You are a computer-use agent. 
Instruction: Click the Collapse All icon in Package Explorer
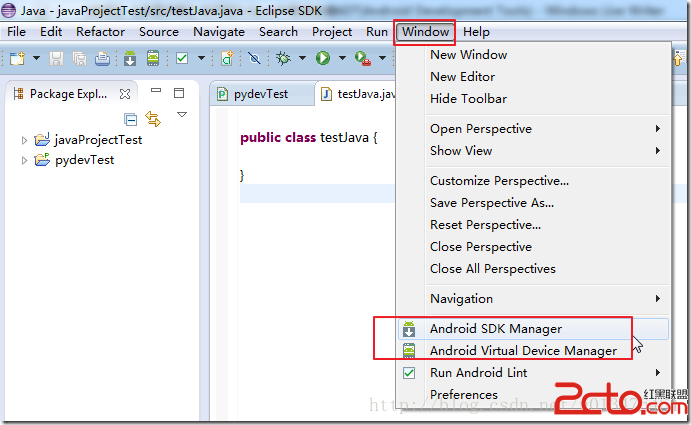tap(130, 119)
